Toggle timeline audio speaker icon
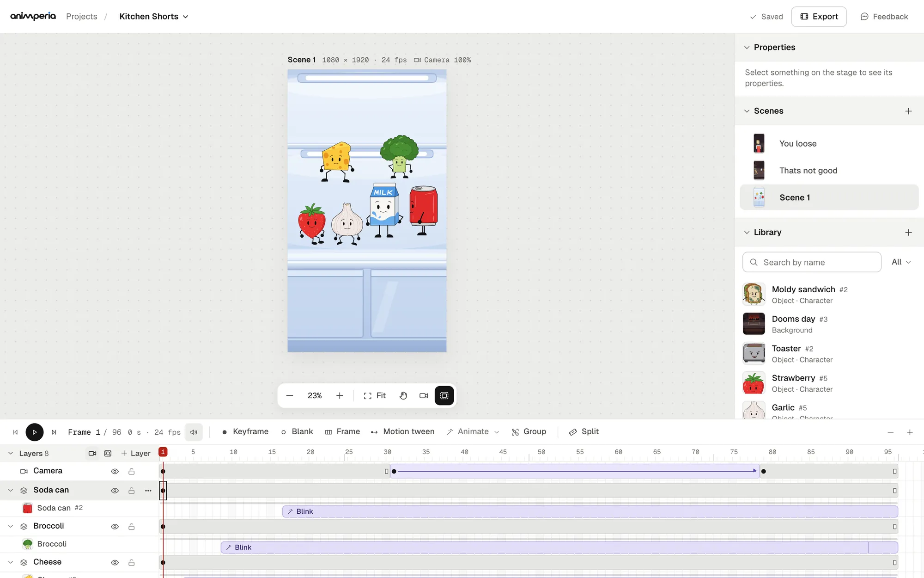The image size is (924, 578). click(x=194, y=432)
